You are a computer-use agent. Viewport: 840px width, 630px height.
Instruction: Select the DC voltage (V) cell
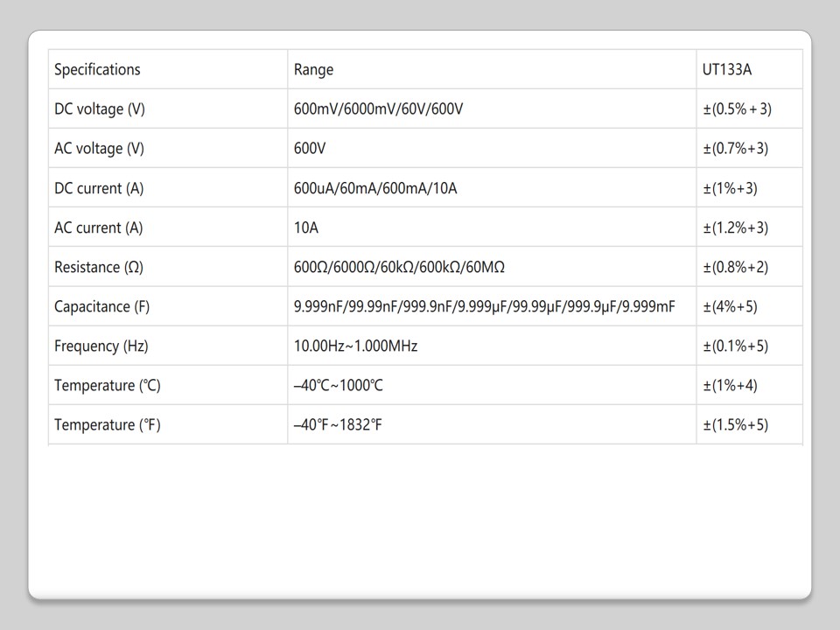pyautogui.click(x=100, y=109)
